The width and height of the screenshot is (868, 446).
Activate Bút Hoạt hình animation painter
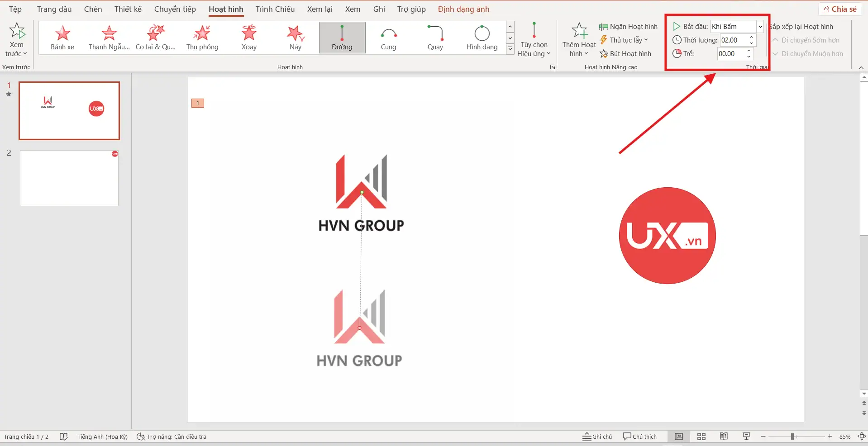pos(625,54)
